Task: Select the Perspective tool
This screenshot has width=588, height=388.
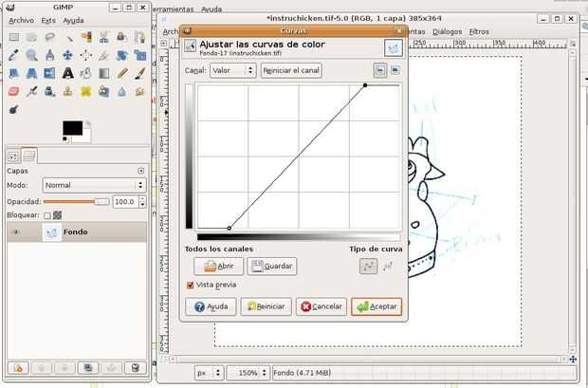Action: tap(31, 73)
